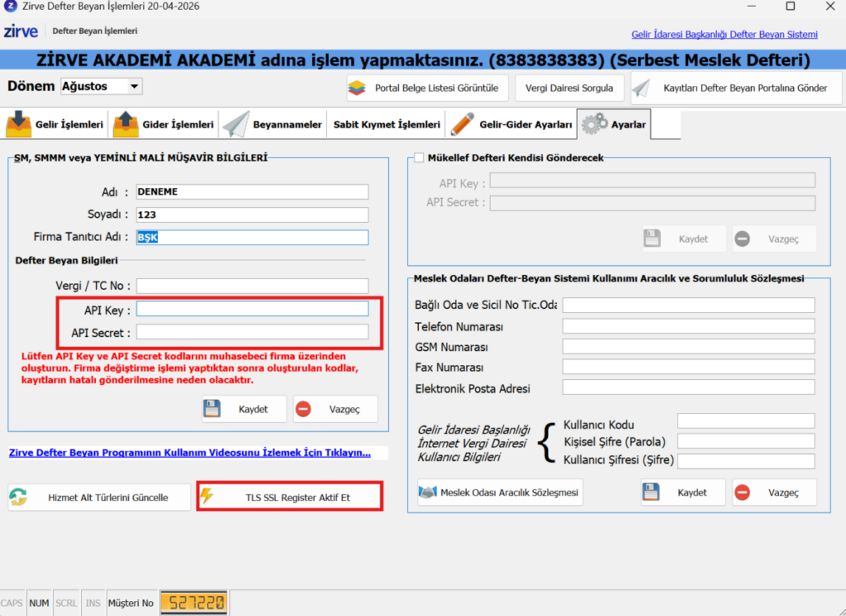The image size is (846, 616).
Task: Open Gelir-Gider Ayarları tab
Action: [x=511, y=125]
